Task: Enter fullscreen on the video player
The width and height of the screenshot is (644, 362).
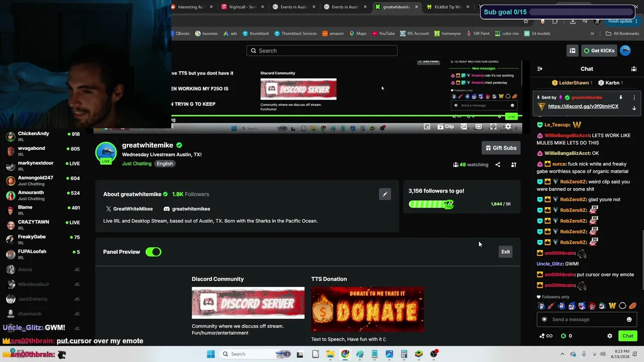Action: (494, 127)
